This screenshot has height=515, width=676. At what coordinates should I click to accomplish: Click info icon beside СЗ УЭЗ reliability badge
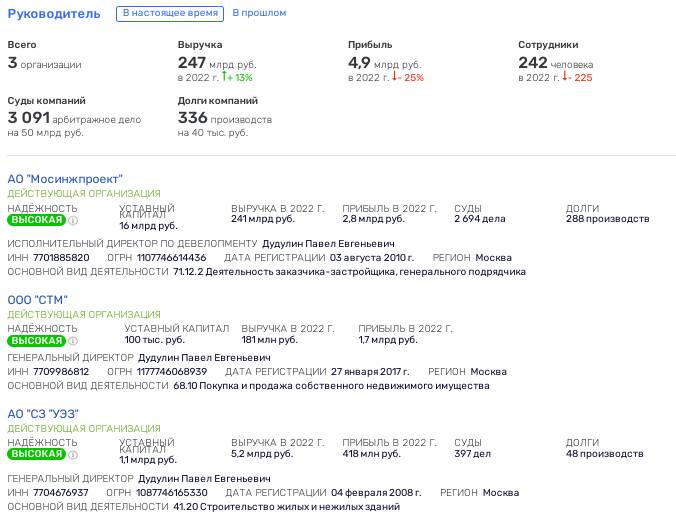73,455
